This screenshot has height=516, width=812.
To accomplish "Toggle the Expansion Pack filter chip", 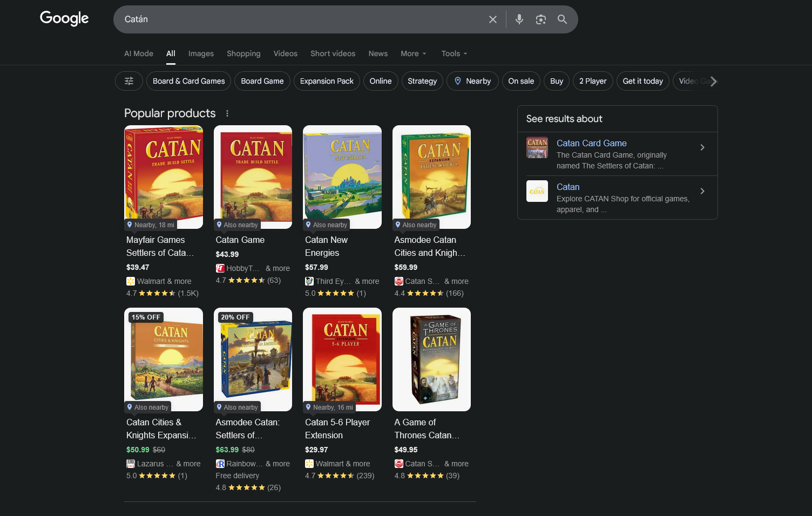I will (327, 81).
